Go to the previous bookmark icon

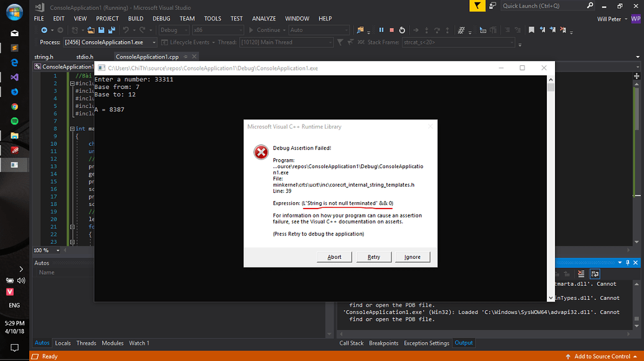pos(542,30)
